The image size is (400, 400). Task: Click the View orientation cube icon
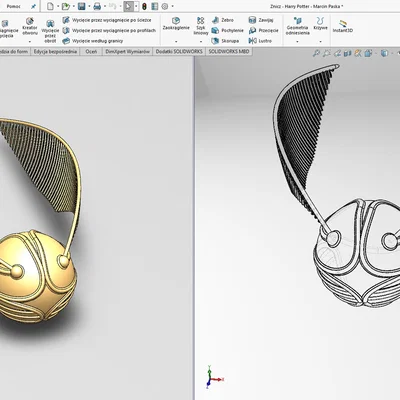[368, 53]
